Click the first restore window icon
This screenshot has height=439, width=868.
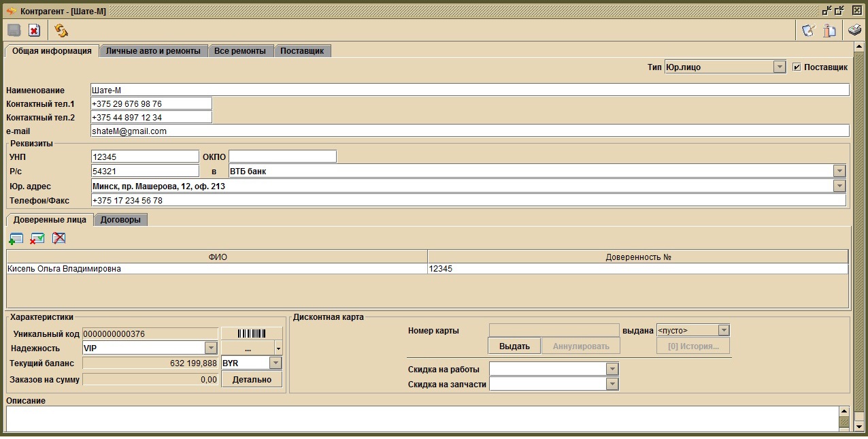(827, 11)
